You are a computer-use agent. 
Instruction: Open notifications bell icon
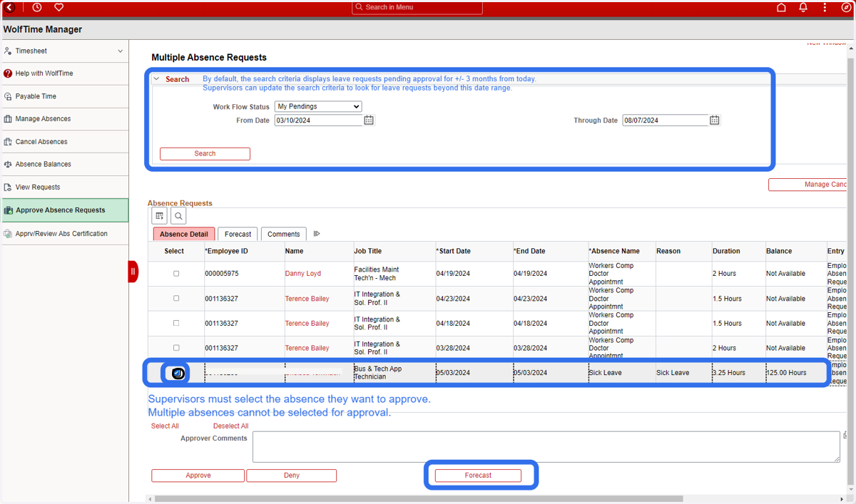click(803, 7)
